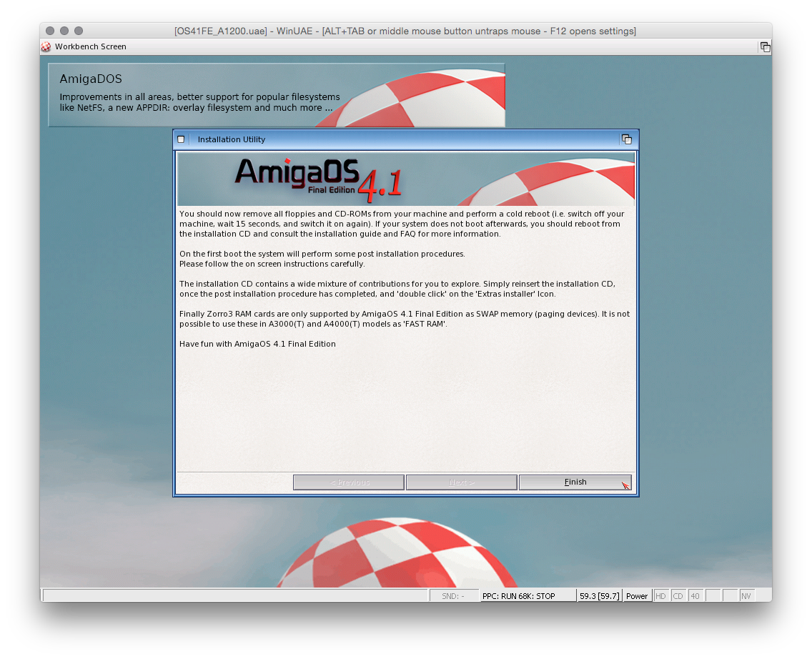Click the macOS red close button
The width and height of the screenshot is (812, 659).
pyautogui.click(x=50, y=31)
